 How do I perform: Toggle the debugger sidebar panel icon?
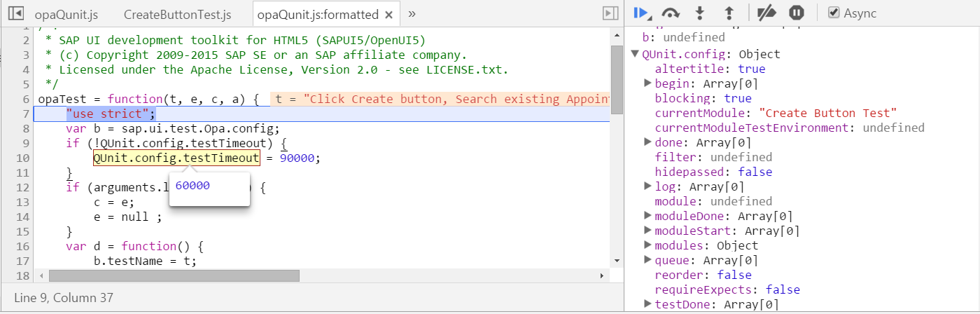pos(610,13)
